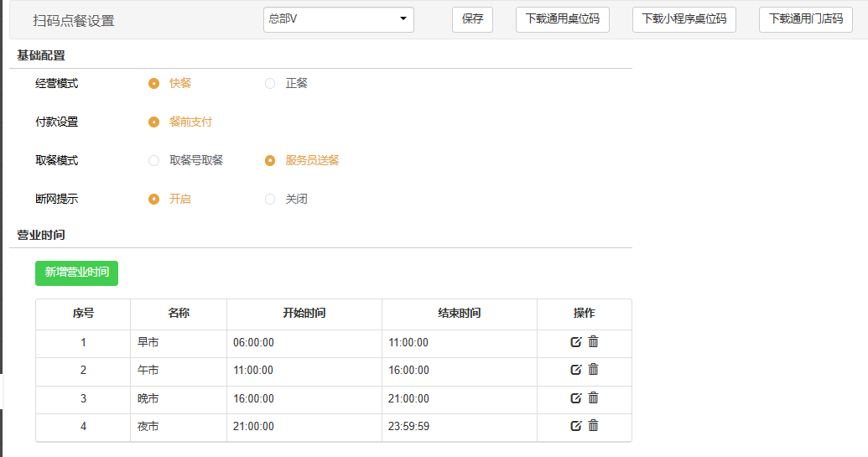Select 服务员送餐 delivery mode
The image size is (868, 457).
pyautogui.click(x=270, y=160)
